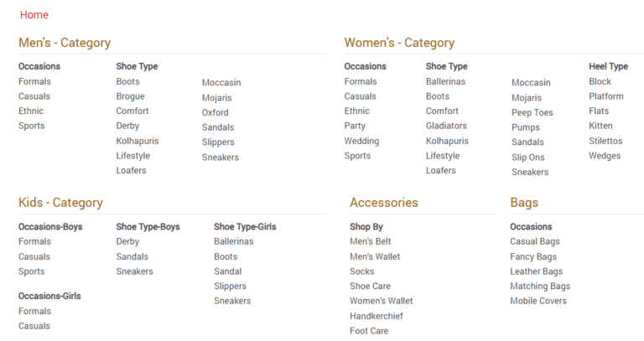Open the Women's - Category heading
644x341 pixels.
(x=399, y=43)
